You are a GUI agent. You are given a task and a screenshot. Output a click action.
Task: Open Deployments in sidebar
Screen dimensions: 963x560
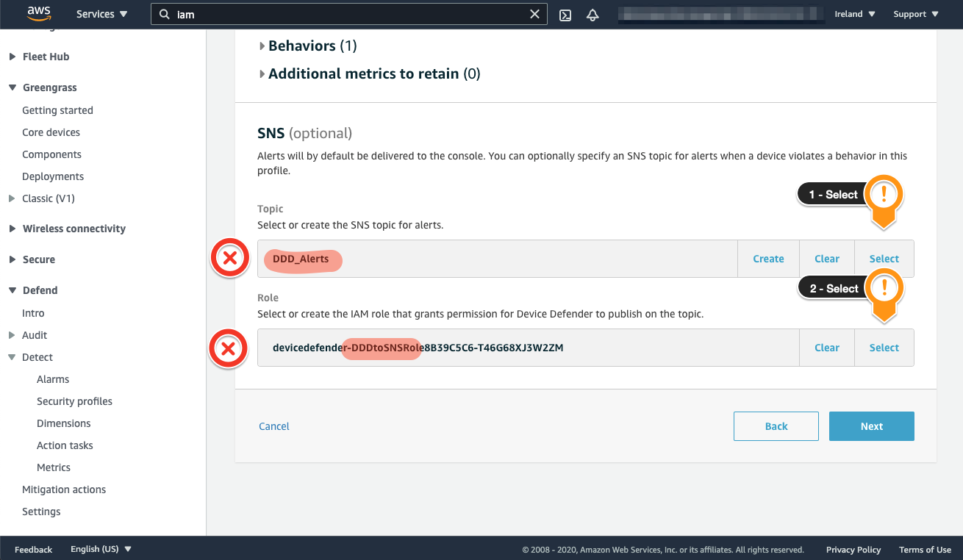pos(53,176)
